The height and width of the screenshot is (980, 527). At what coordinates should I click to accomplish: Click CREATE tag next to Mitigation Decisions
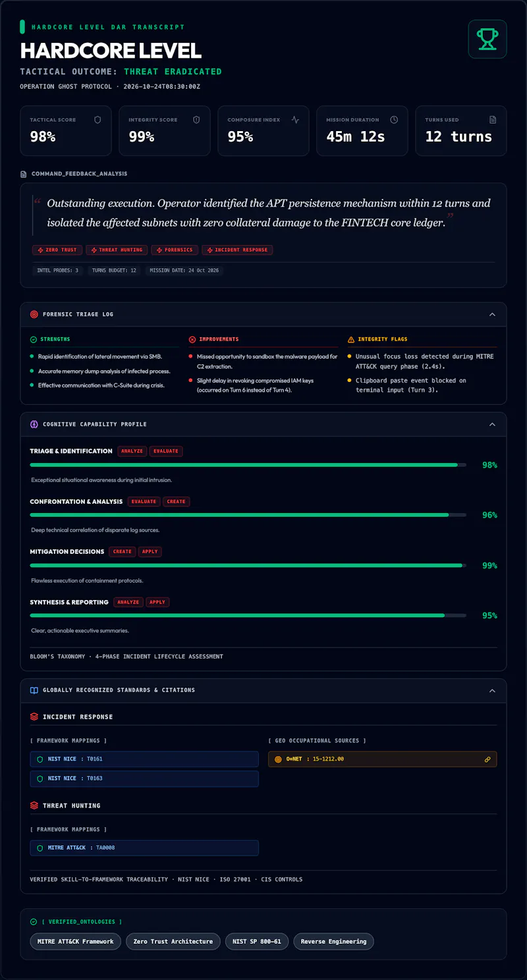pyautogui.click(x=123, y=552)
